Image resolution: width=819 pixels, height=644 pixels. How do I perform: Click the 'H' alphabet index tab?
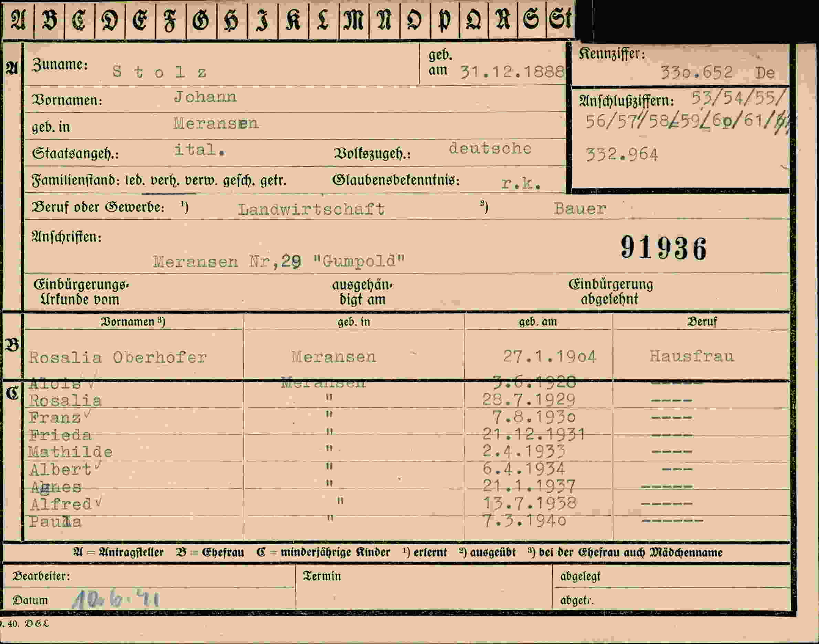pos(232,20)
